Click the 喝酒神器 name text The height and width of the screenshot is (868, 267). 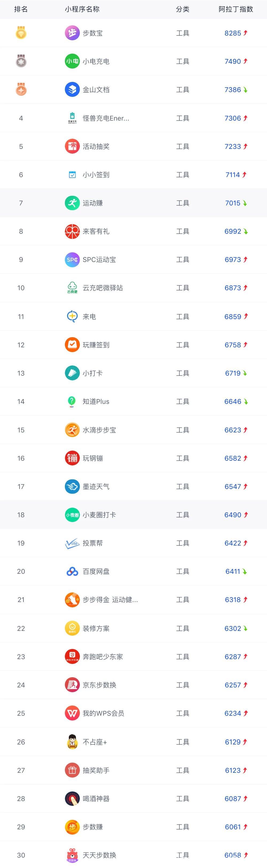[x=96, y=799]
